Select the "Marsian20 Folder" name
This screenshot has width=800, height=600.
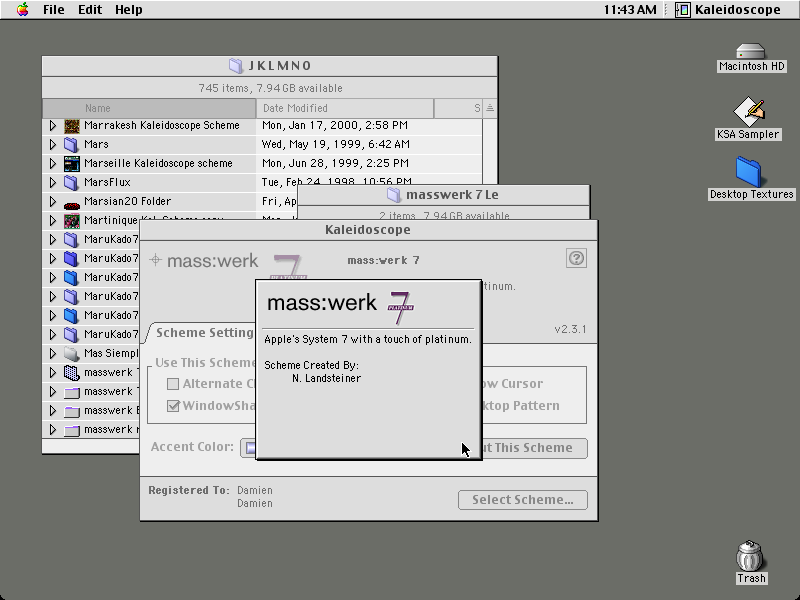click(x=128, y=202)
